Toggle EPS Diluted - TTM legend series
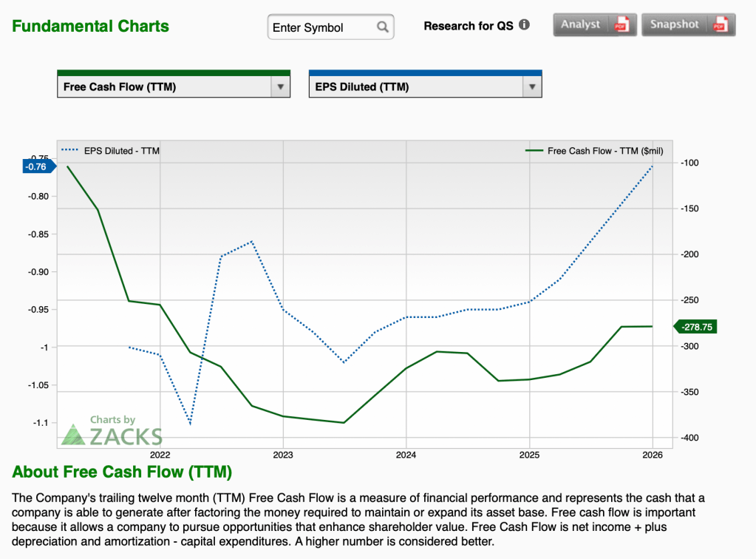The height and width of the screenshot is (559, 756). (111, 151)
